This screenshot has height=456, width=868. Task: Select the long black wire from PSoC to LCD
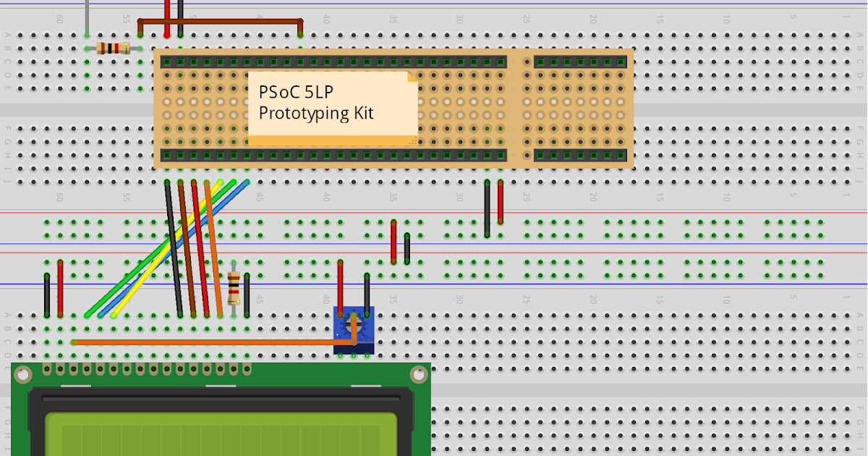click(174, 248)
